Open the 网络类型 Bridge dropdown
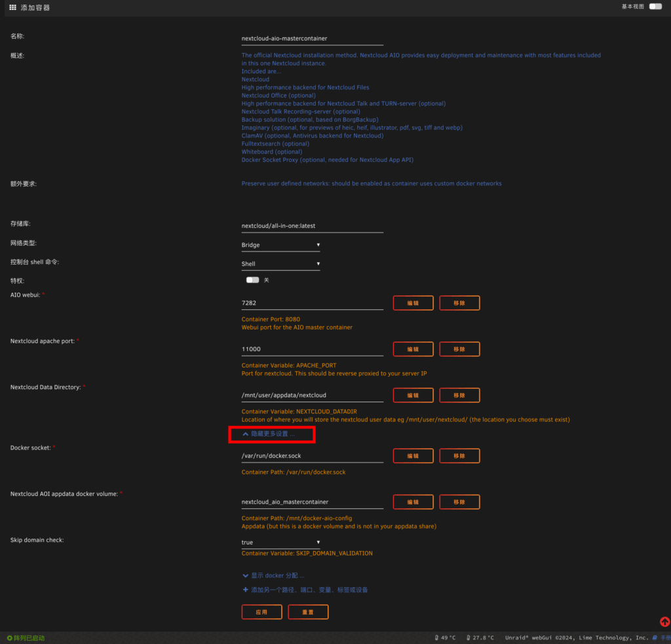The height and width of the screenshot is (644, 671). tap(280, 245)
